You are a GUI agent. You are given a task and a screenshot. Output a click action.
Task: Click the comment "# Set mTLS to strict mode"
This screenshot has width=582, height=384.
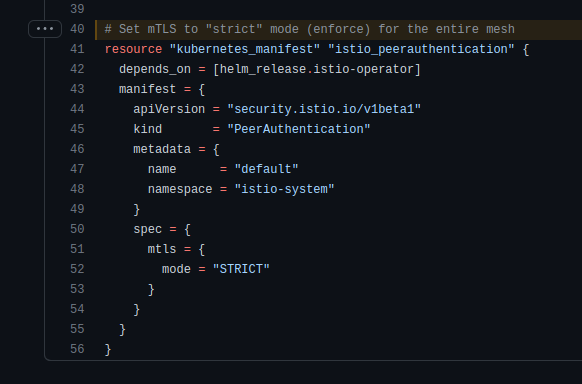point(310,29)
